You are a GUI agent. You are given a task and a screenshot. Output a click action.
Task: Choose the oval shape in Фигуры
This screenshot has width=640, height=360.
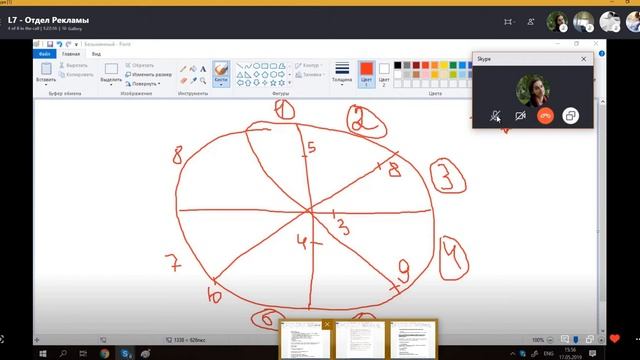tap(256, 66)
